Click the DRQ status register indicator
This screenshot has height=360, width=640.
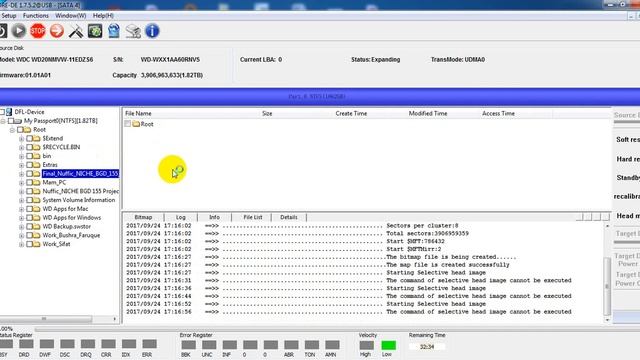click(87, 344)
